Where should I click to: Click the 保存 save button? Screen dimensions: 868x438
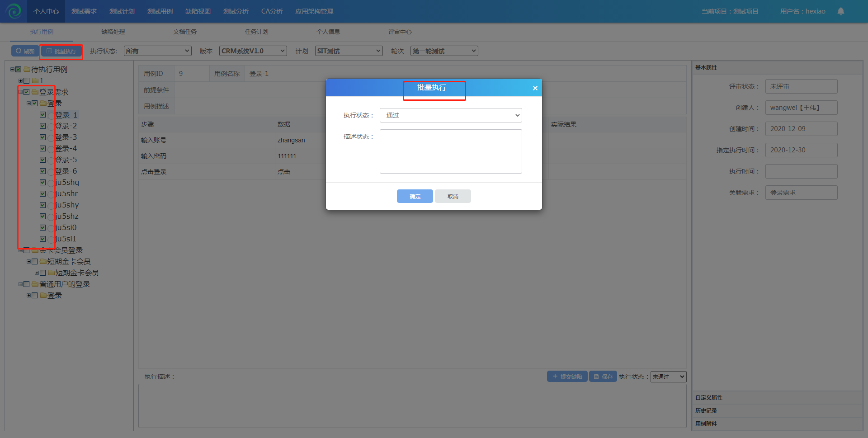tap(603, 377)
